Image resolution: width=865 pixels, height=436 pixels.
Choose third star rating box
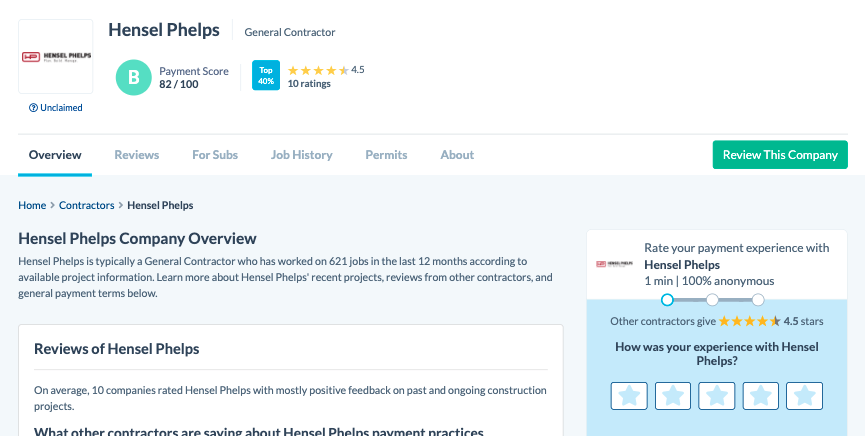(x=717, y=396)
